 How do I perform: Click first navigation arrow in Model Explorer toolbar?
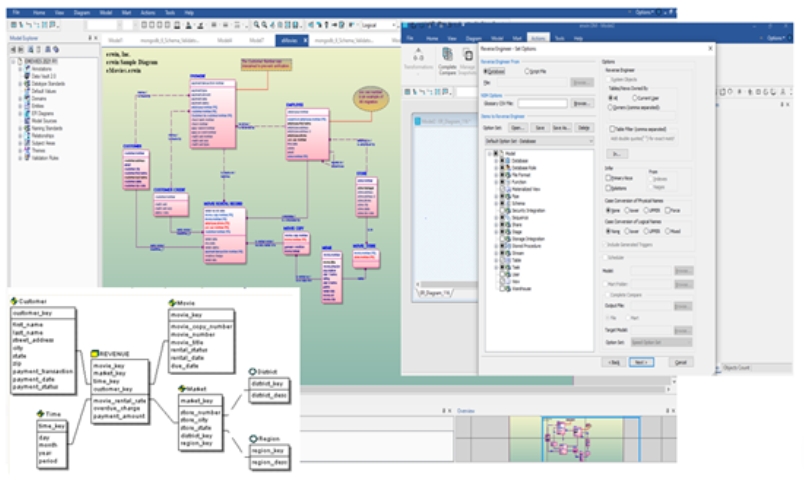click(13, 49)
